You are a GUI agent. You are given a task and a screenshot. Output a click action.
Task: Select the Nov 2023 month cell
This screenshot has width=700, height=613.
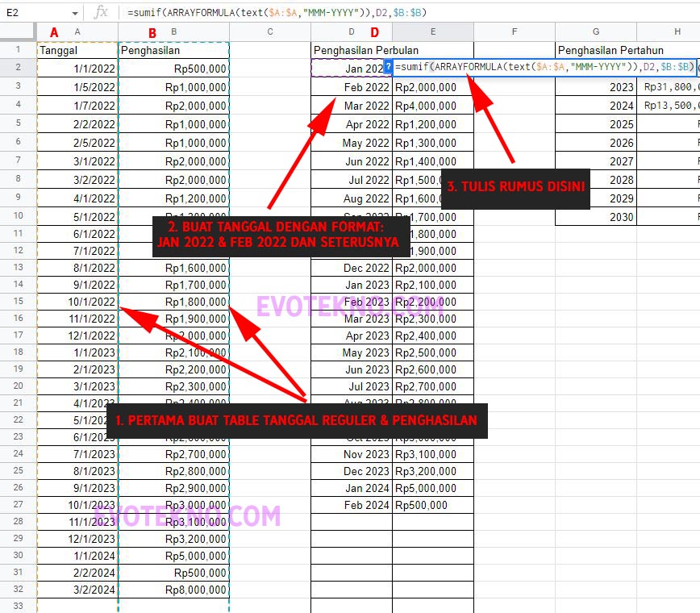tap(352, 454)
